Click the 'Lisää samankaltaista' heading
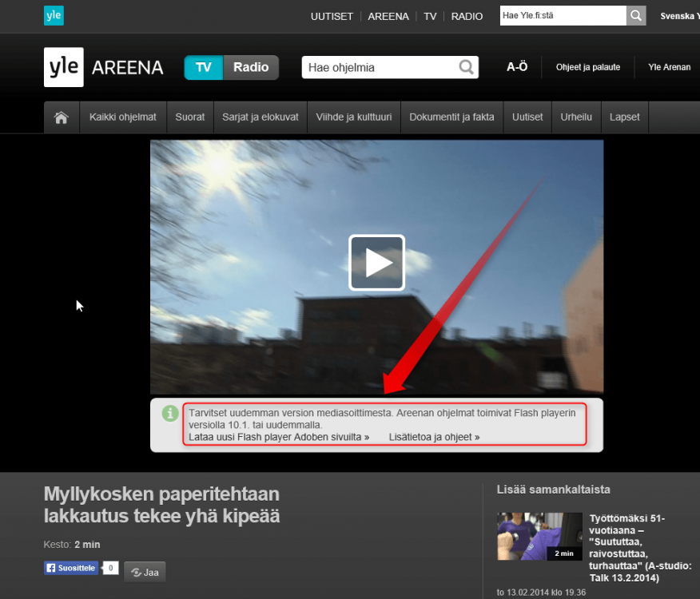The width and height of the screenshot is (700, 599). (x=553, y=490)
